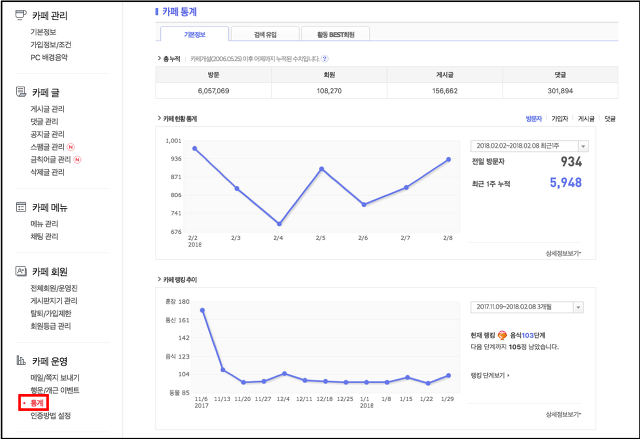Click the 카페 메뉴 list icon

point(21,207)
